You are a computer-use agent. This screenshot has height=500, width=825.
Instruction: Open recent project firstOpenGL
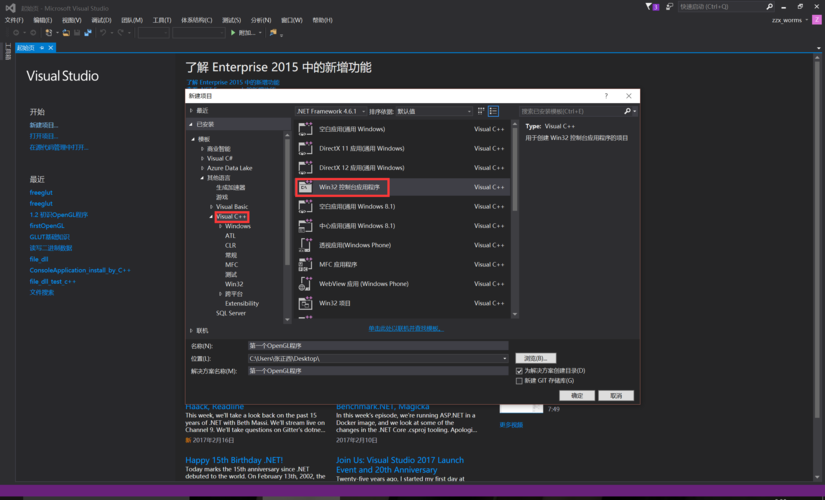[x=47, y=225]
